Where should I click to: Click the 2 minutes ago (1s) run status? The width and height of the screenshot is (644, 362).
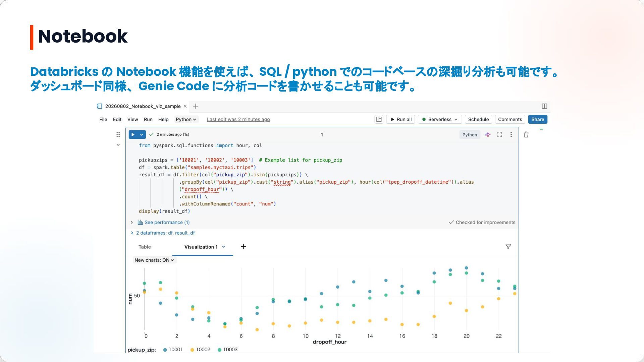click(x=173, y=134)
